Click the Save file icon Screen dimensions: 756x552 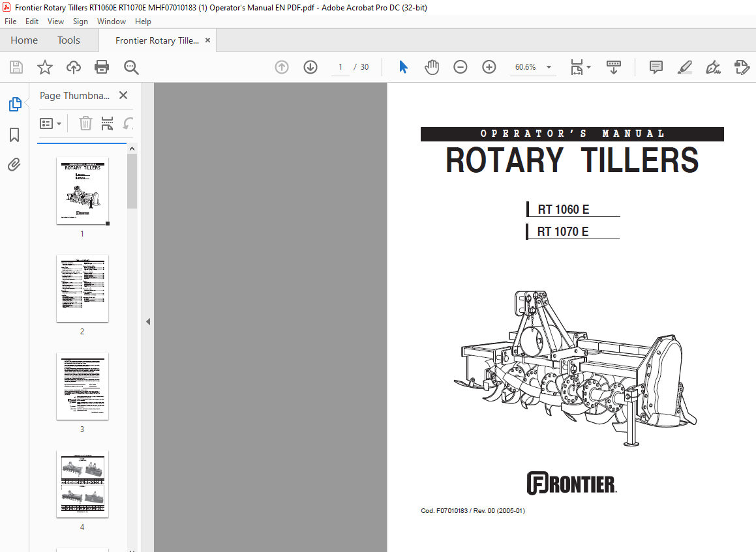click(x=16, y=67)
